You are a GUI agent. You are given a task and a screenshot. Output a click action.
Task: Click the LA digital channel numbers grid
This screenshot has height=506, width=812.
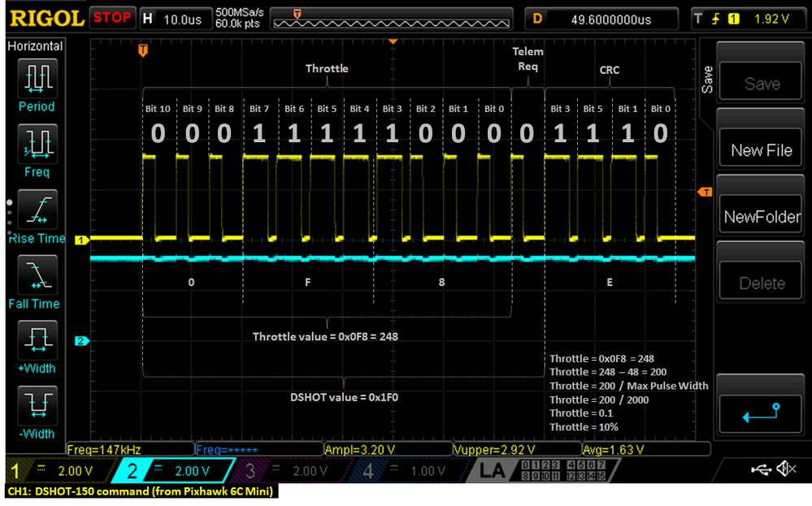[x=563, y=470]
